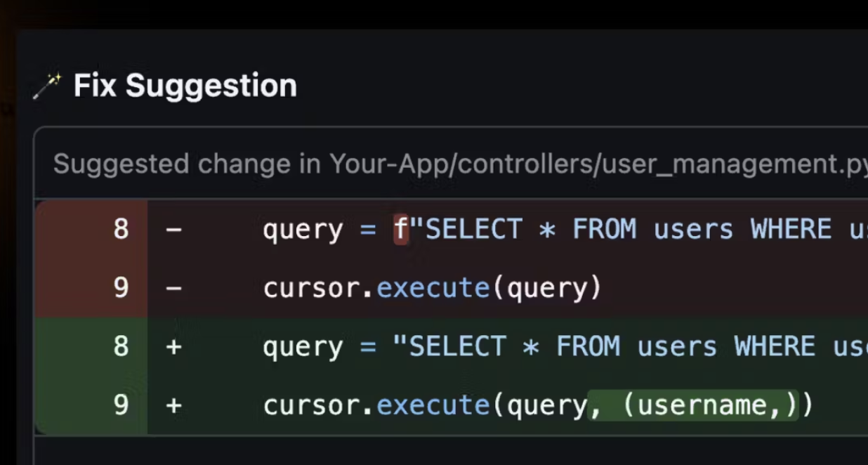Click execute in the added cursor.execute line
The height and width of the screenshot is (465, 868).
click(x=433, y=405)
